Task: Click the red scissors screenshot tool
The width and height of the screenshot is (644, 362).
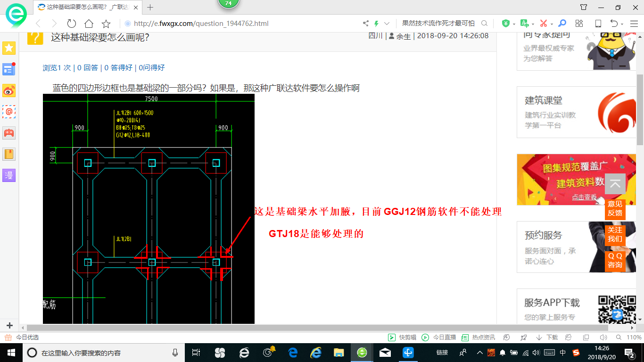Action: pos(543,23)
